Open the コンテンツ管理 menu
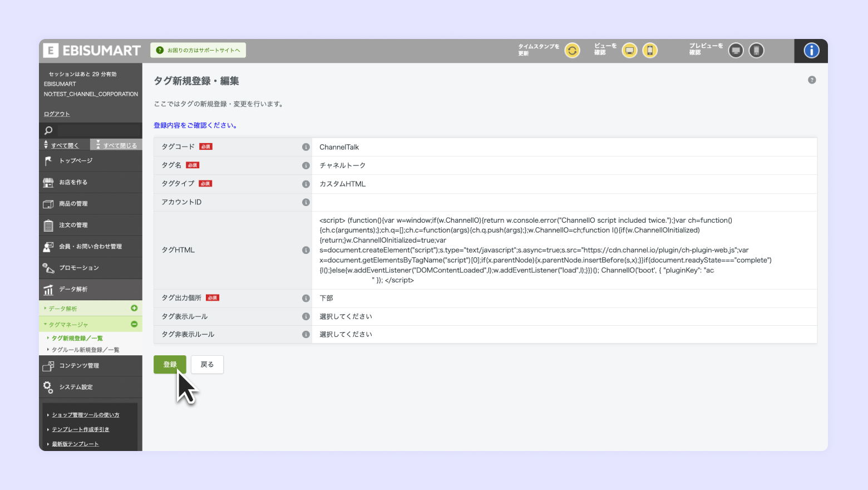Viewport: 868px width, 490px height. (x=91, y=366)
